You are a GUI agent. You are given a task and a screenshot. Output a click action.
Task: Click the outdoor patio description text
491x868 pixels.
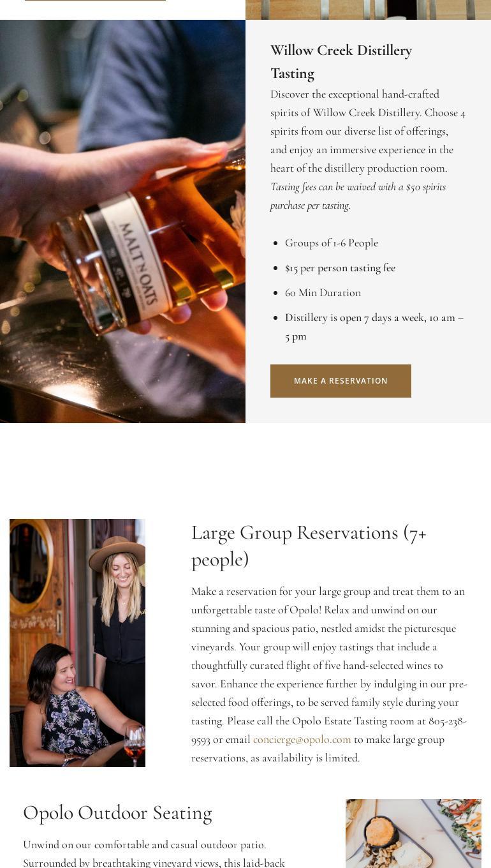tap(154, 853)
